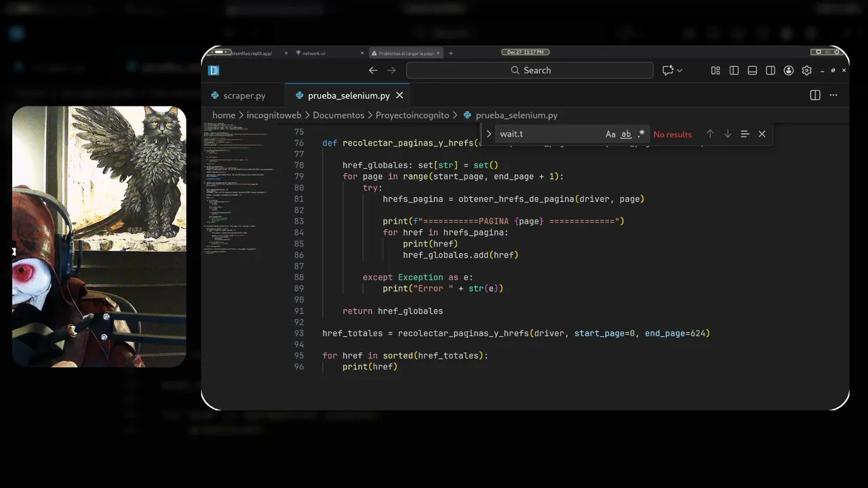868x488 pixels.
Task: Click the Dec 27 clock in top bar
Action: point(526,52)
